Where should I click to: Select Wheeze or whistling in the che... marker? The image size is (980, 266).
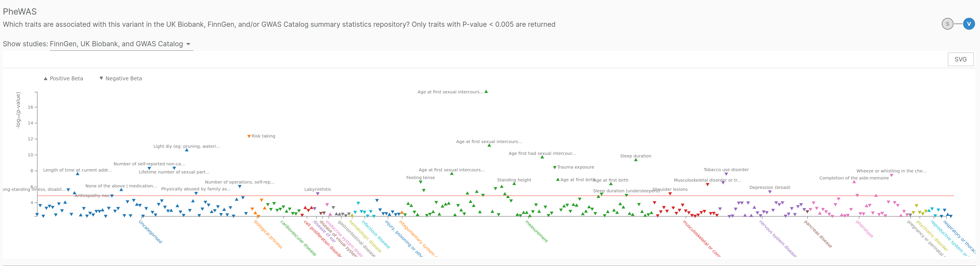click(892, 175)
